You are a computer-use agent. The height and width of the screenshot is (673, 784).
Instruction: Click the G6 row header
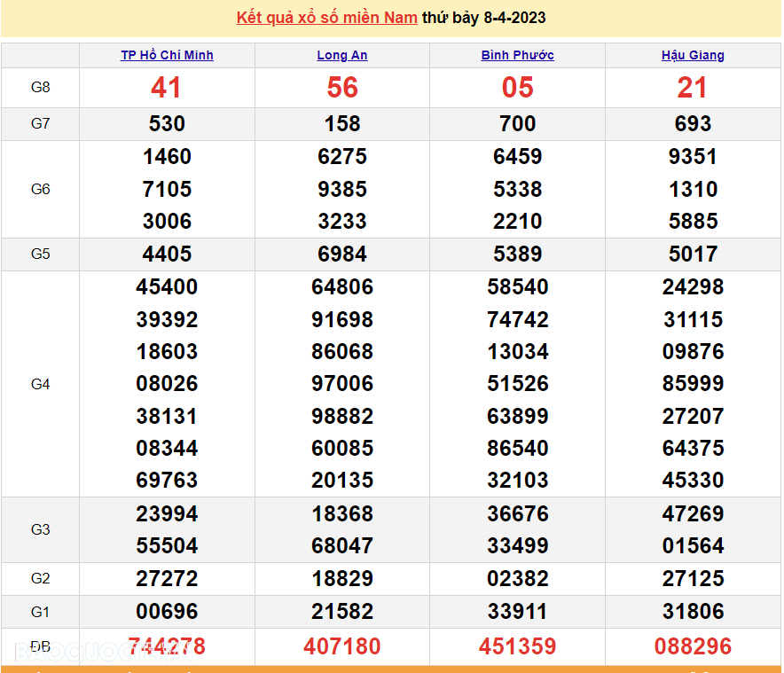click(40, 189)
